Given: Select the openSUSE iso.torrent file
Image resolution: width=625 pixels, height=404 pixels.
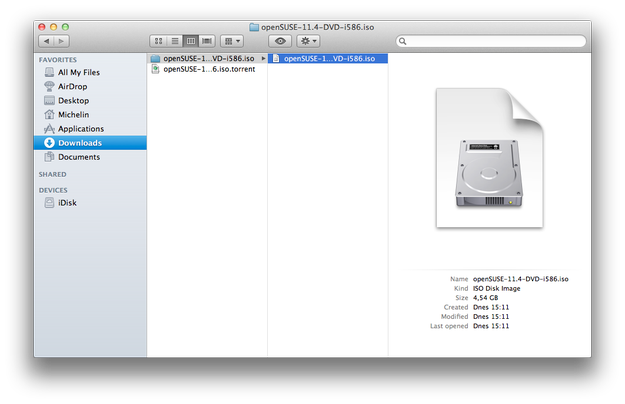Looking at the screenshot, I should [x=207, y=69].
